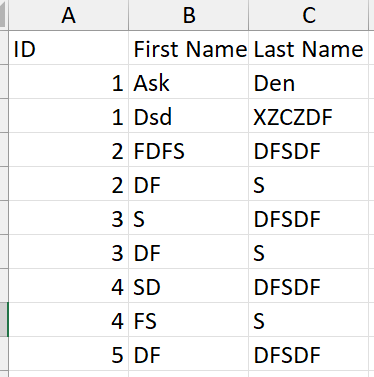Screen dimensions: 374x377
Task: Select the ID cell with value 5
Action: [x=68, y=354]
